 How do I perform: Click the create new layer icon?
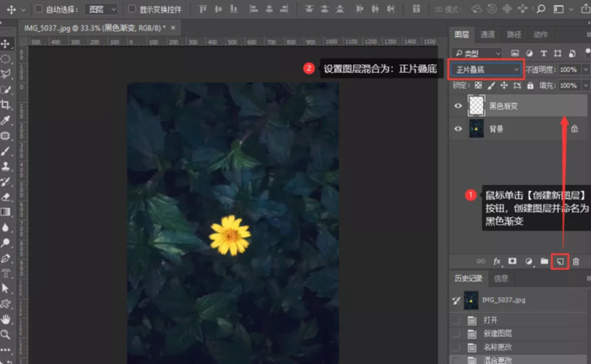[x=560, y=262]
